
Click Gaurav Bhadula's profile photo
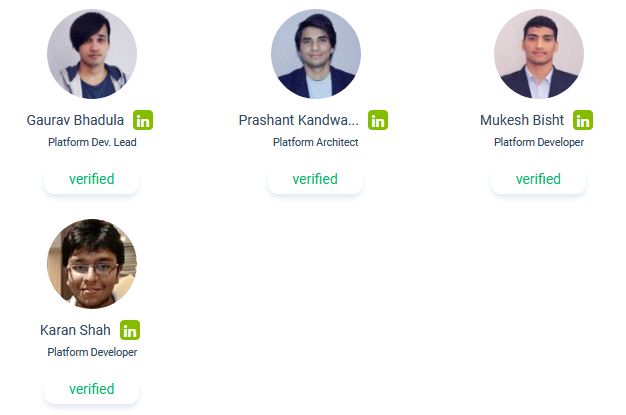pyautogui.click(x=92, y=54)
